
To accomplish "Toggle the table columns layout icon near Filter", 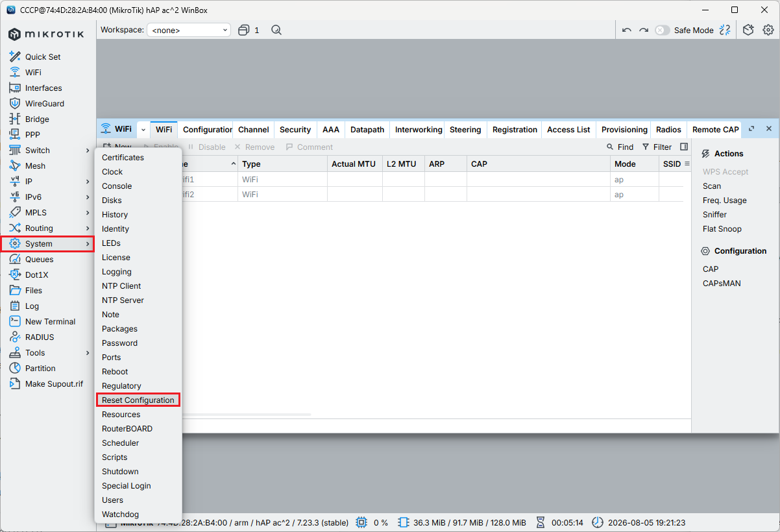I will [684, 147].
